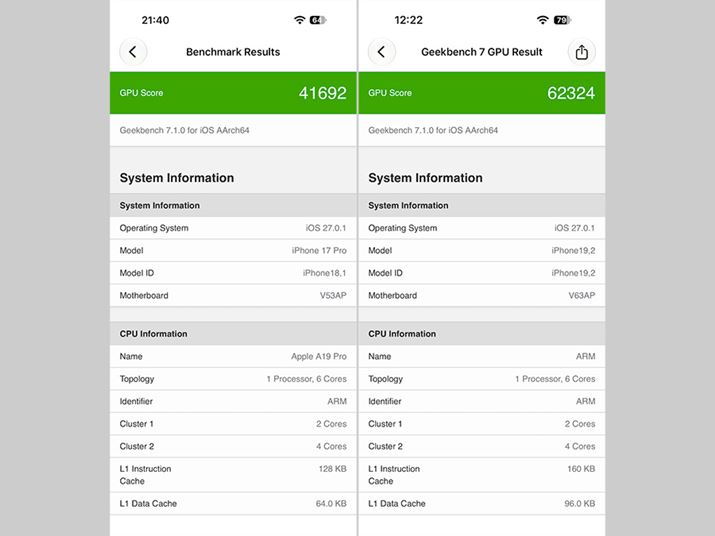Tap Geekbench 7.1.0 version text, left screen

(185, 130)
